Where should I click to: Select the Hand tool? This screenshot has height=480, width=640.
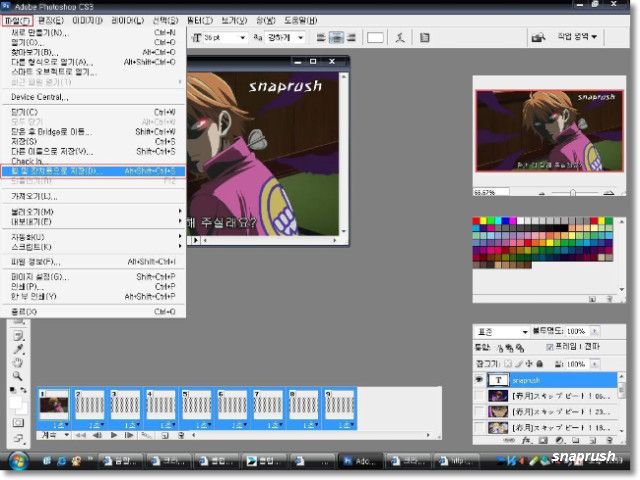(x=18, y=362)
